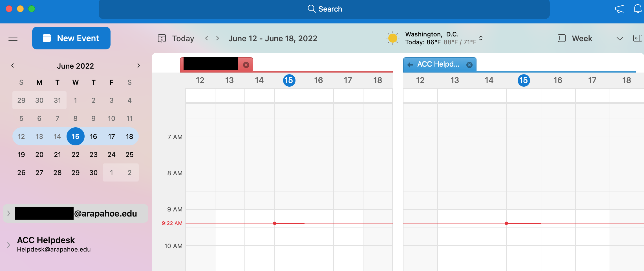
Task: Open the Week view dropdown
Action: tap(619, 39)
